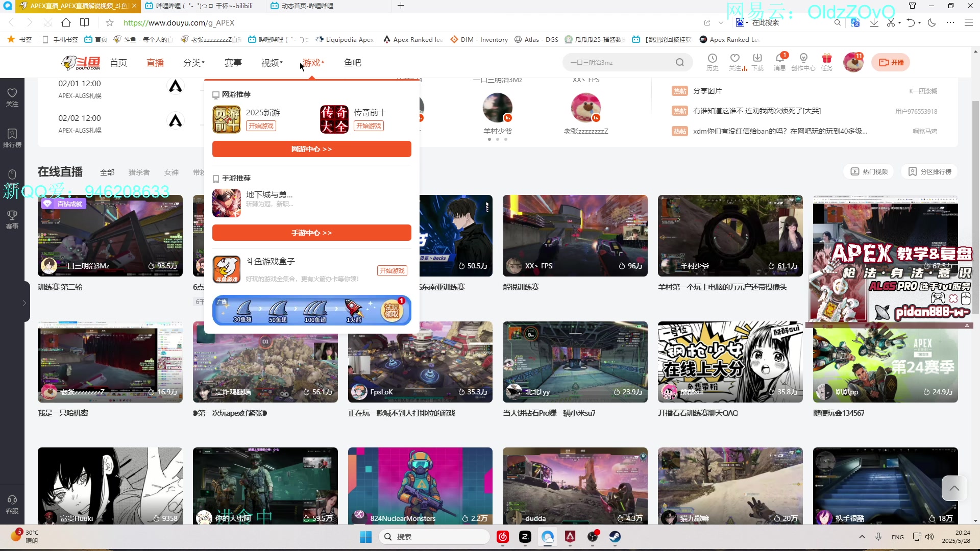Click the microphone icon in system tray
This screenshot has width=980, height=551.
(x=878, y=537)
